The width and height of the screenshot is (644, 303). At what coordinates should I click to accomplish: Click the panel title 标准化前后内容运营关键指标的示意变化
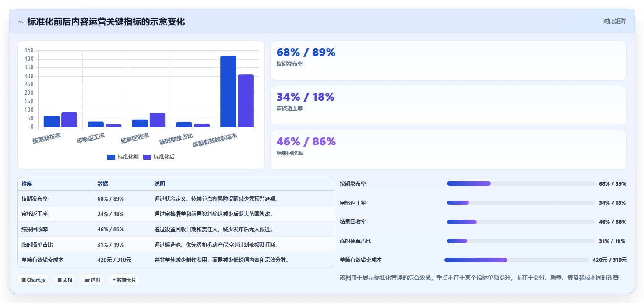coord(106,22)
